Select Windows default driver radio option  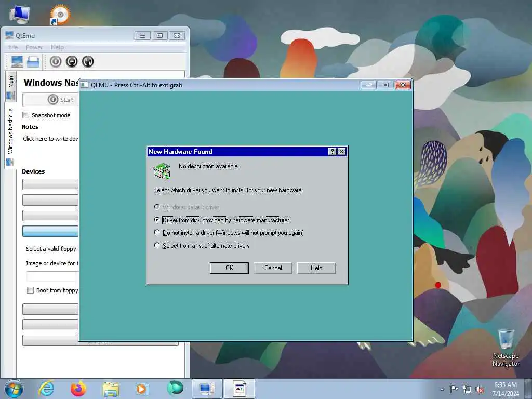tap(156, 207)
